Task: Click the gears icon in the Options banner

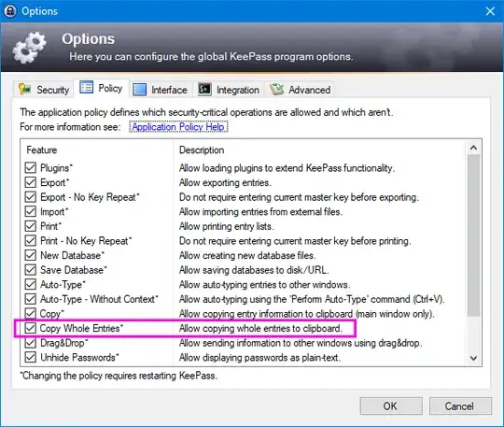Action: coord(29,48)
